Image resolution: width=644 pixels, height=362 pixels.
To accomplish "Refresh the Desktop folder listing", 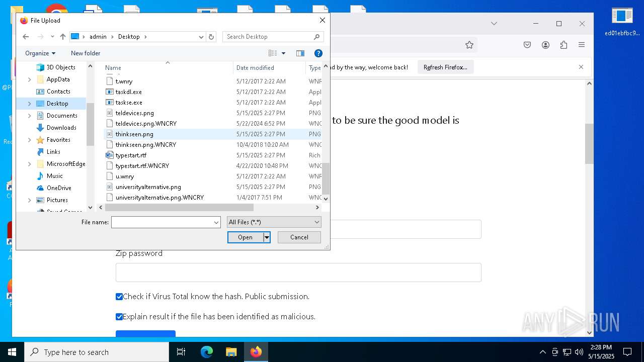I will click(211, 37).
